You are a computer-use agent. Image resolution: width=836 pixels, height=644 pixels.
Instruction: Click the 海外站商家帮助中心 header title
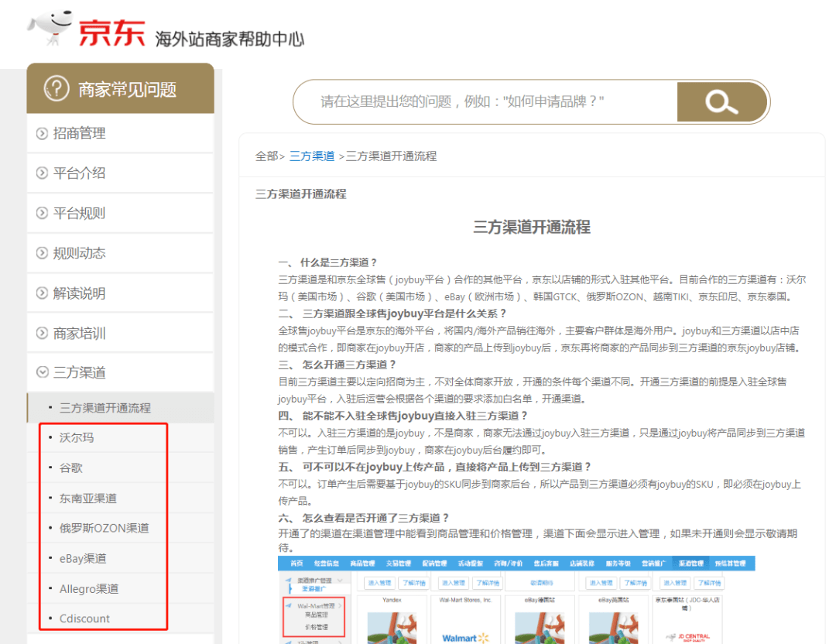(230, 39)
